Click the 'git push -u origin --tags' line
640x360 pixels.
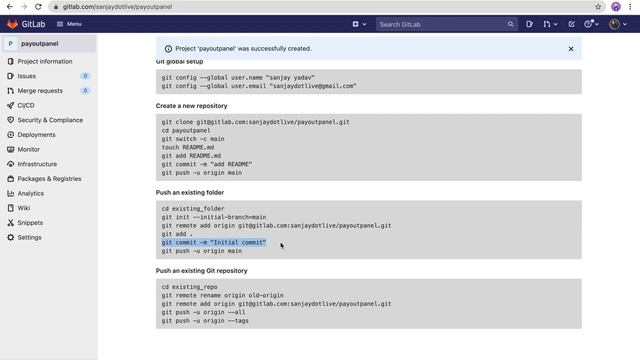point(205,321)
